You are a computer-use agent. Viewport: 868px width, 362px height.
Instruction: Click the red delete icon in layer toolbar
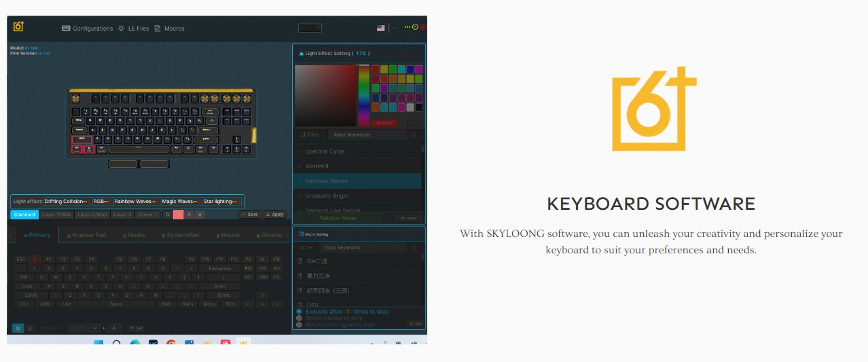179,215
